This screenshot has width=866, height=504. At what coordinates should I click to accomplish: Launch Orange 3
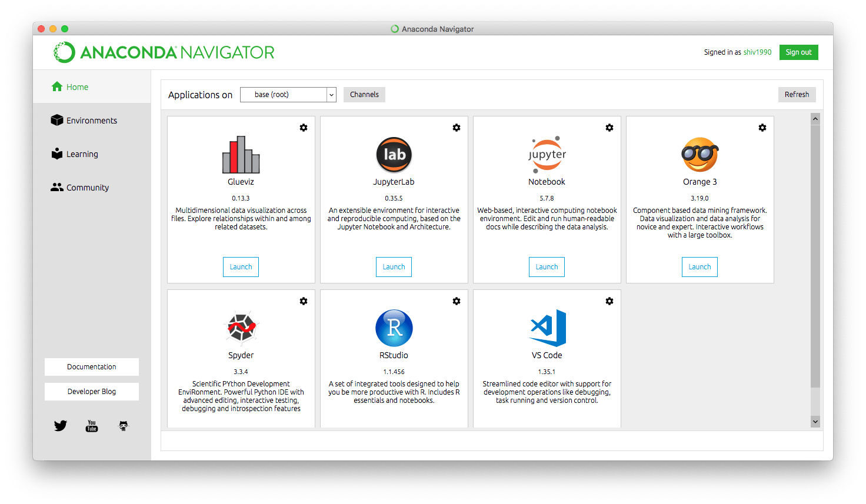click(x=700, y=267)
